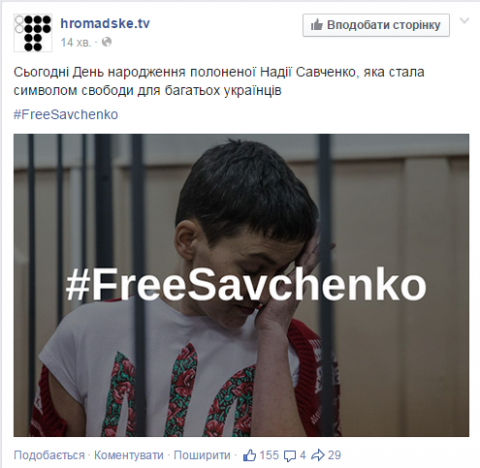This screenshot has height=468, width=480.
Task: Click the thumbs-up likes count icon
Action: click(250, 455)
